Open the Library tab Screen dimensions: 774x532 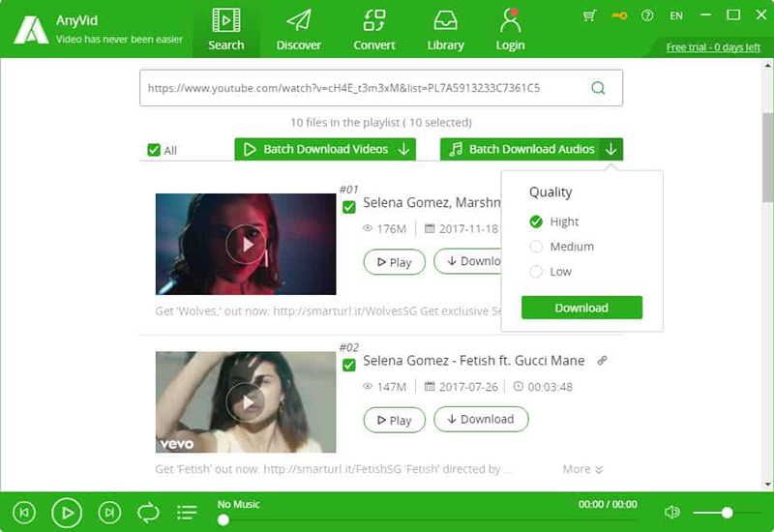[445, 30]
